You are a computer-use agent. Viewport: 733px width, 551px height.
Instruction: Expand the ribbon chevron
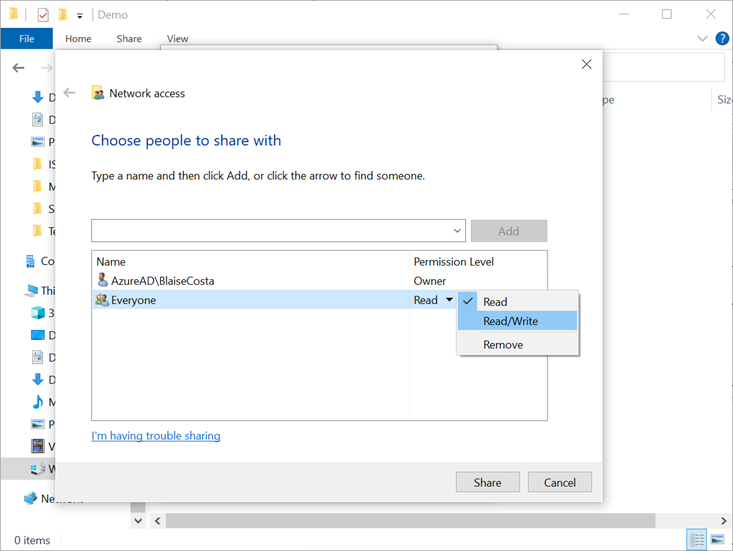(x=702, y=38)
